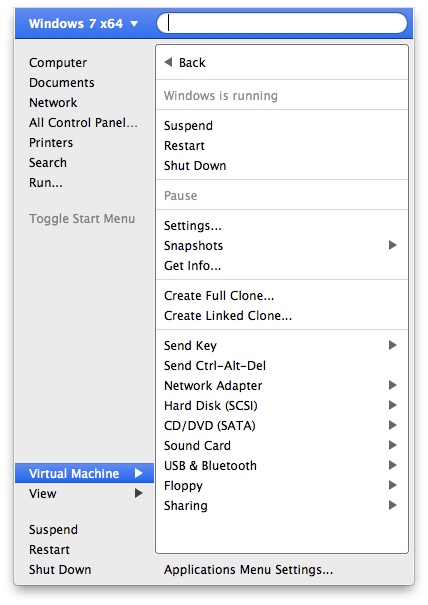This screenshot has width=428, height=605.
Task: Open All Control Panel... item
Action: click(x=83, y=123)
